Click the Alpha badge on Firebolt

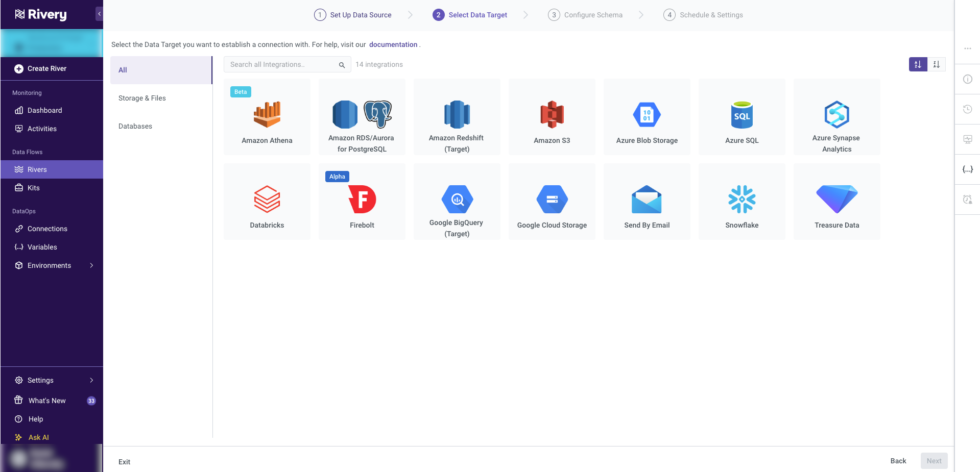(337, 177)
